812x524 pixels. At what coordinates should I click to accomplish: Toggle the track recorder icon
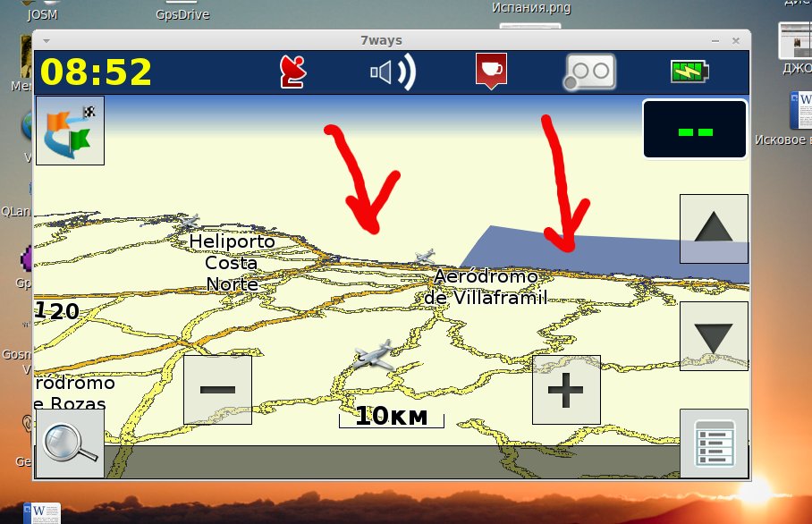pyautogui.click(x=589, y=72)
